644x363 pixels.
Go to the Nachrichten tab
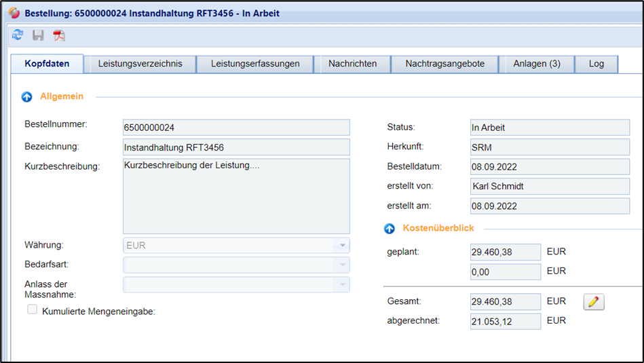click(x=352, y=64)
